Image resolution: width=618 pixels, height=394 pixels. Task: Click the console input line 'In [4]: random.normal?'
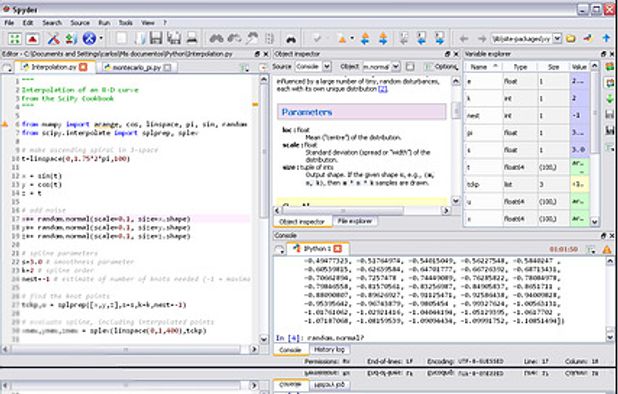[x=320, y=338]
